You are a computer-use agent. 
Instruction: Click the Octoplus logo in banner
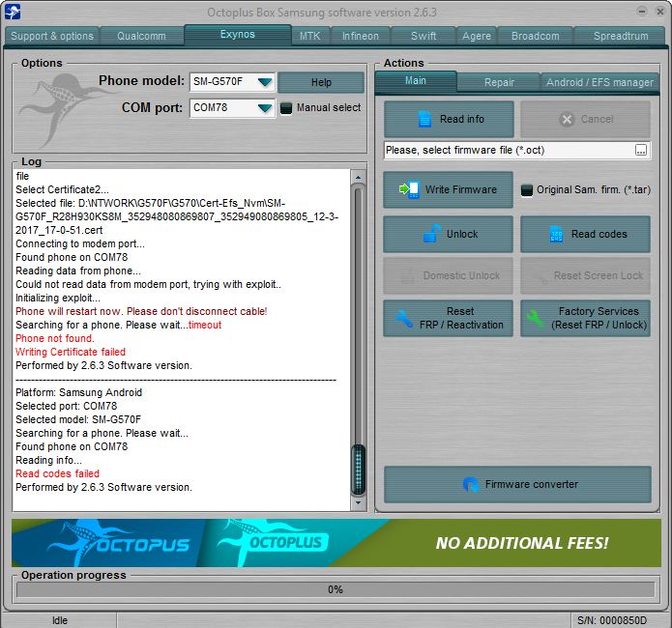tap(273, 542)
